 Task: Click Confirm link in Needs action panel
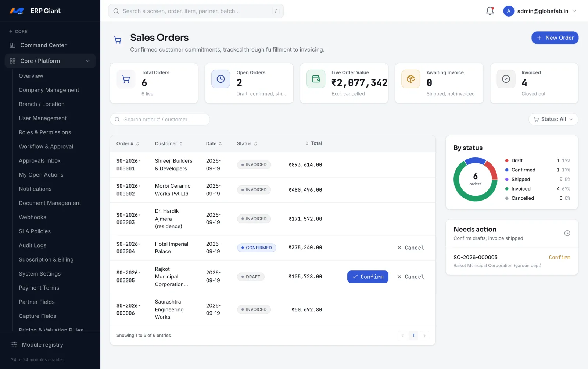coord(559,258)
